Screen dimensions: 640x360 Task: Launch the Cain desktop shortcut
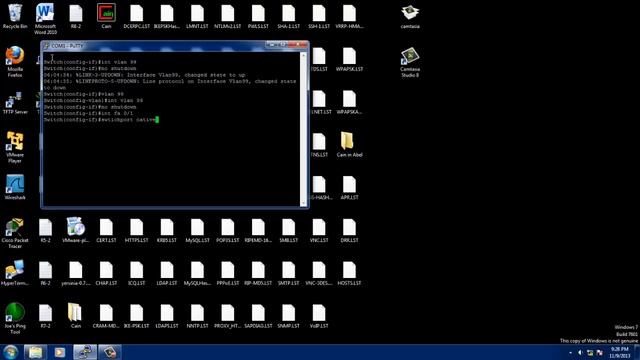click(106, 16)
